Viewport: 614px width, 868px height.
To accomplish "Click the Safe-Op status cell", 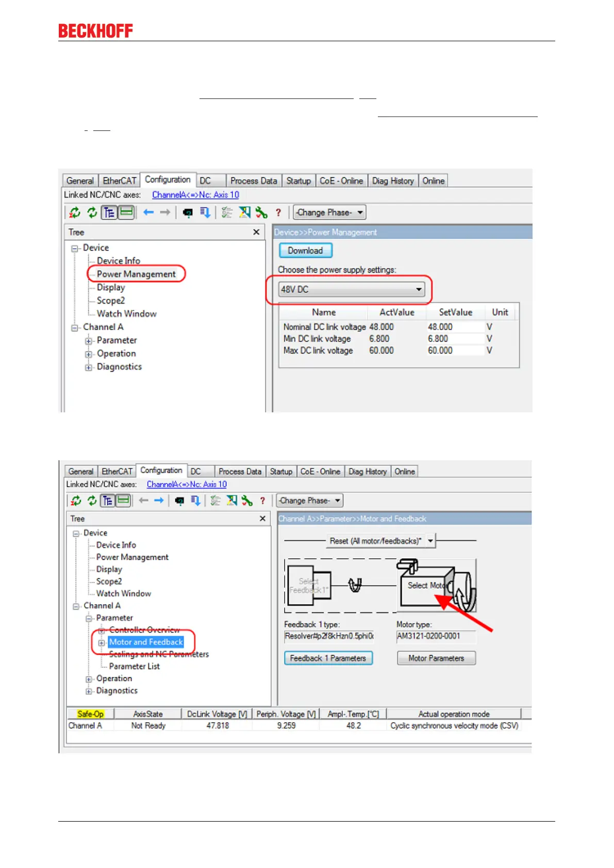I will 91,714.
